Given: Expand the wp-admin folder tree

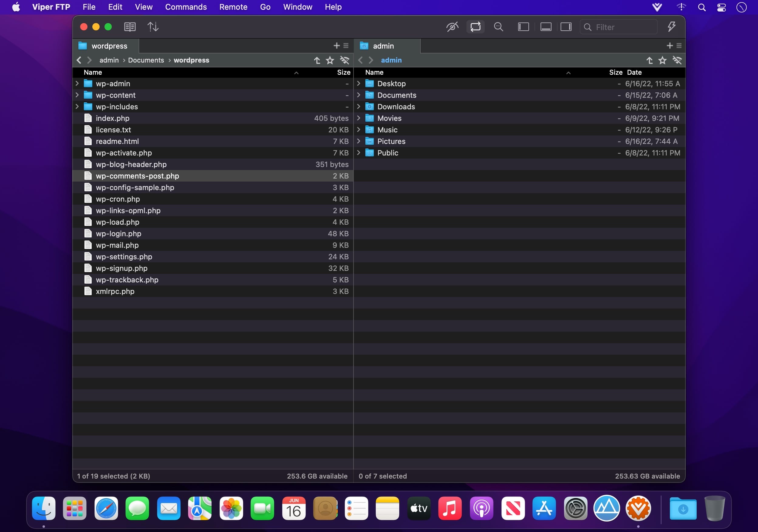Looking at the screenshot, I should pyautogui.click(x=77, y=84).
